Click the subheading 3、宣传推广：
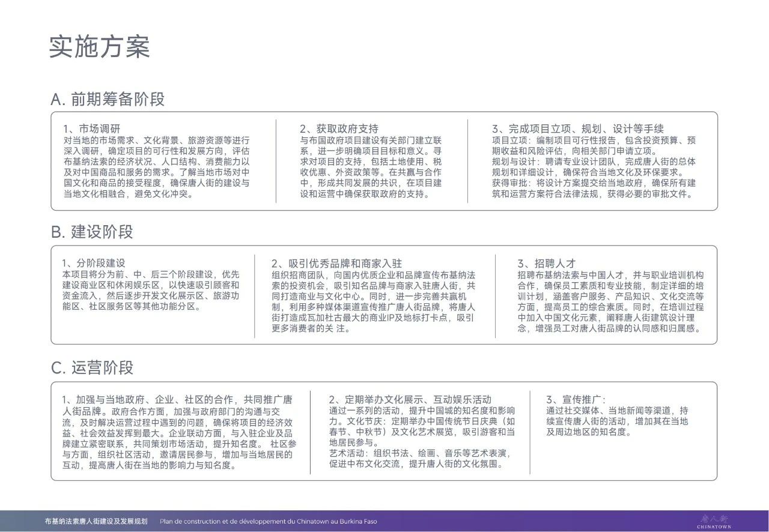Viewport: 769px width, 532px height. pos(576,399)
